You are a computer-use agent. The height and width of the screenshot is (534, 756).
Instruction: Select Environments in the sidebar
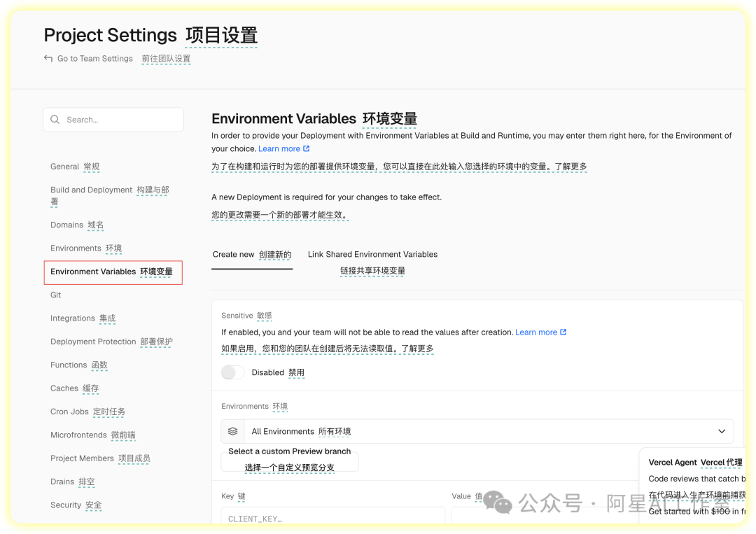pyautogui.click(x=86, y=248)
